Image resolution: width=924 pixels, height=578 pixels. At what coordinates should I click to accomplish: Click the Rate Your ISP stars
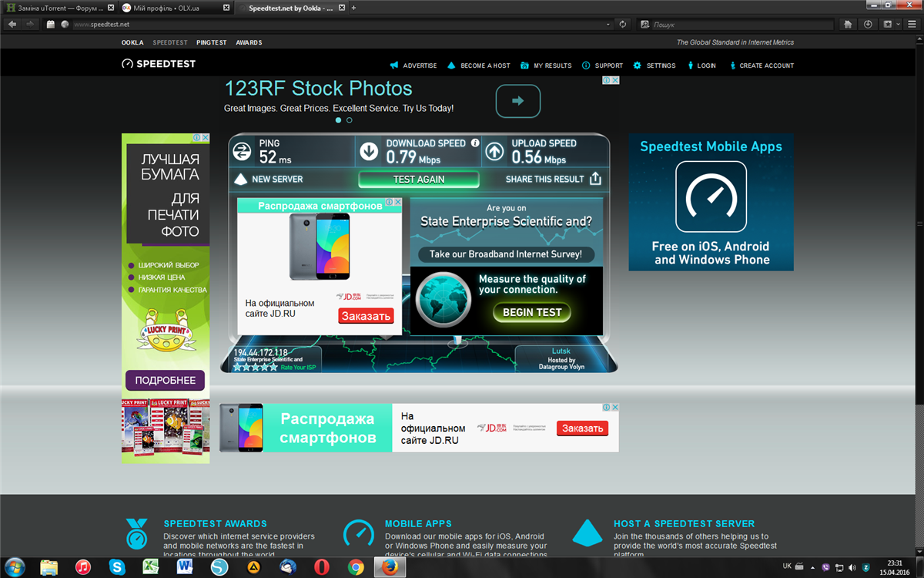click(256, 367)
